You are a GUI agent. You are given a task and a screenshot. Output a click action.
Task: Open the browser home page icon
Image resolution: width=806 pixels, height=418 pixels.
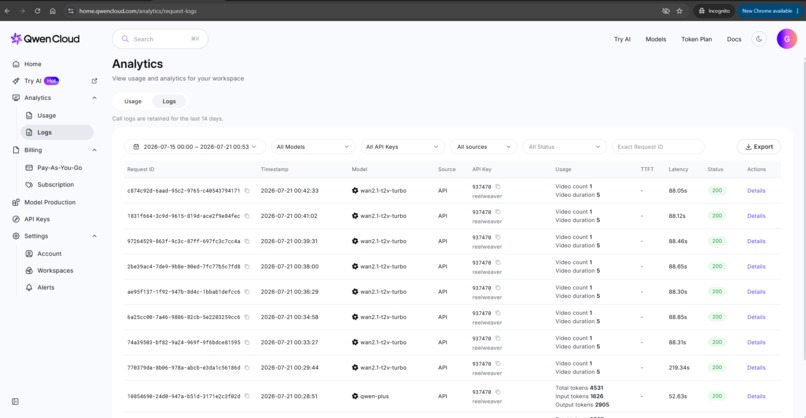pos(52,11)
